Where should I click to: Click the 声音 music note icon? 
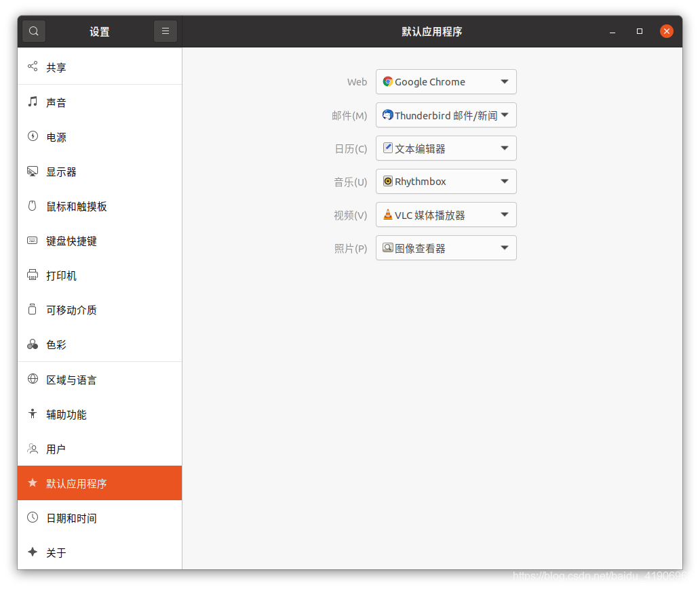(33, 102)
